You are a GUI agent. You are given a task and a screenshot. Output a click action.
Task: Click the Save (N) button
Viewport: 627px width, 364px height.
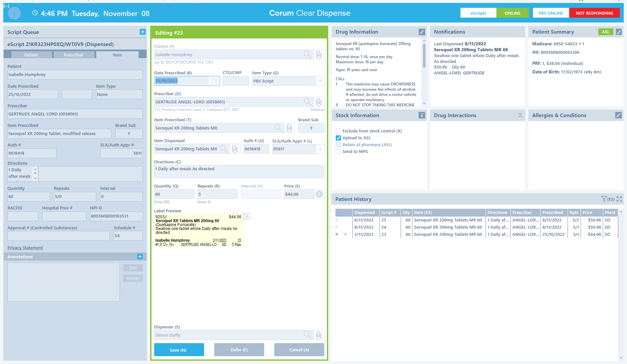[x=179, y=350]
